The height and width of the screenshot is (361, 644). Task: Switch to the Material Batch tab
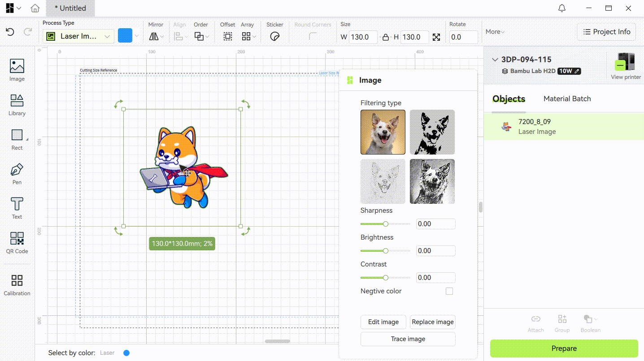(x=567, y=99)
